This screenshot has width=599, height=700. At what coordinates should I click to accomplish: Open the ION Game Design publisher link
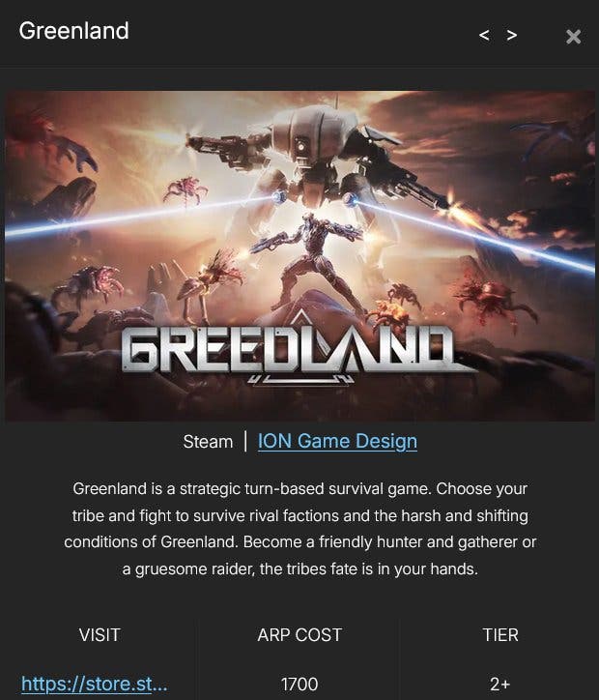(x=337, y=441)
